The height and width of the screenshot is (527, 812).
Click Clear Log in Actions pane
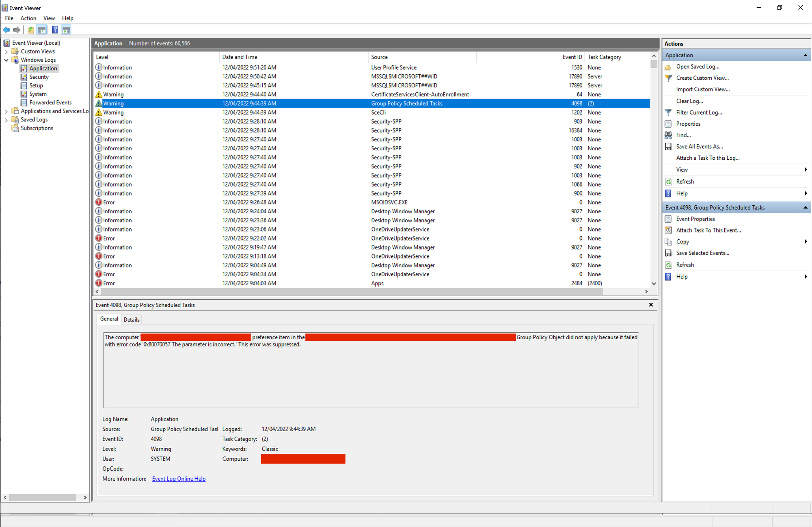689,101
